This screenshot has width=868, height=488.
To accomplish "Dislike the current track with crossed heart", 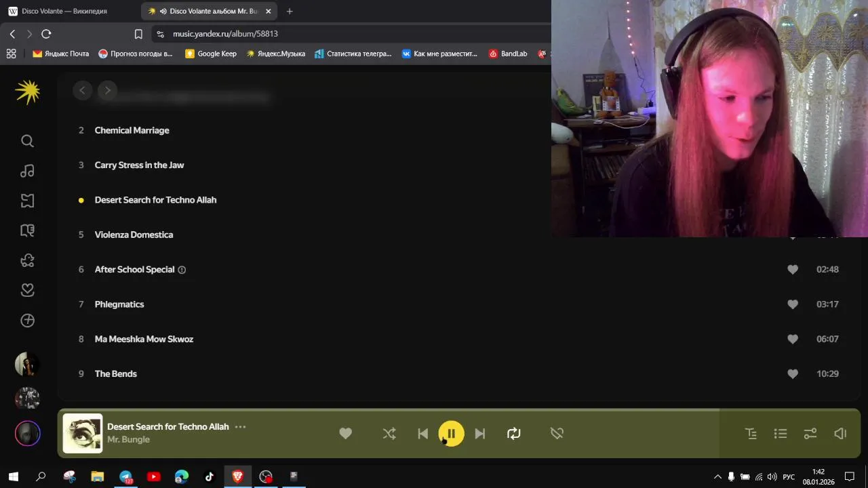I will (x=557, y=434).
